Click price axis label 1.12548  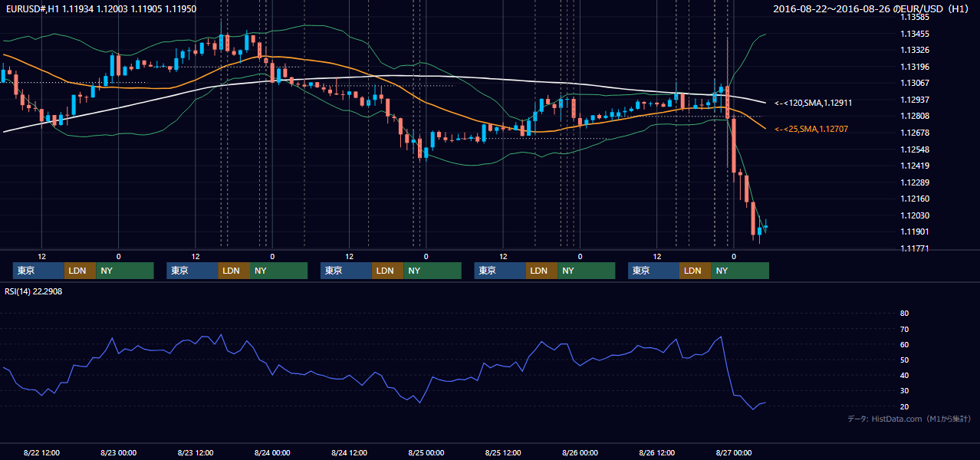click(914, 149)
